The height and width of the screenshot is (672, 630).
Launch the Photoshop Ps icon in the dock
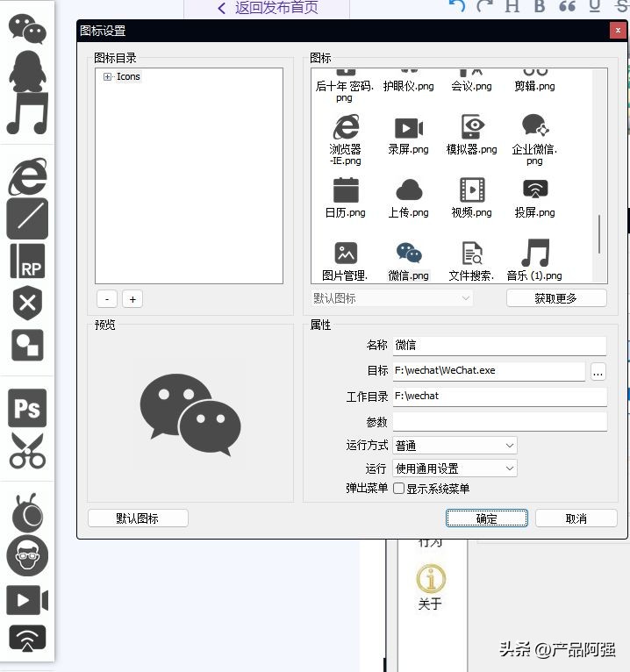tap(27, 408)
